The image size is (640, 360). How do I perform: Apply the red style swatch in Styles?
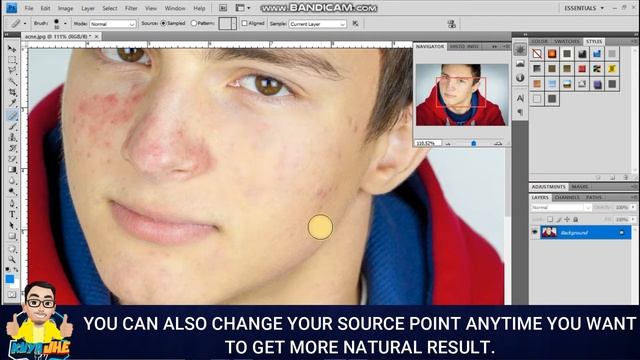[x=582, y=69]
